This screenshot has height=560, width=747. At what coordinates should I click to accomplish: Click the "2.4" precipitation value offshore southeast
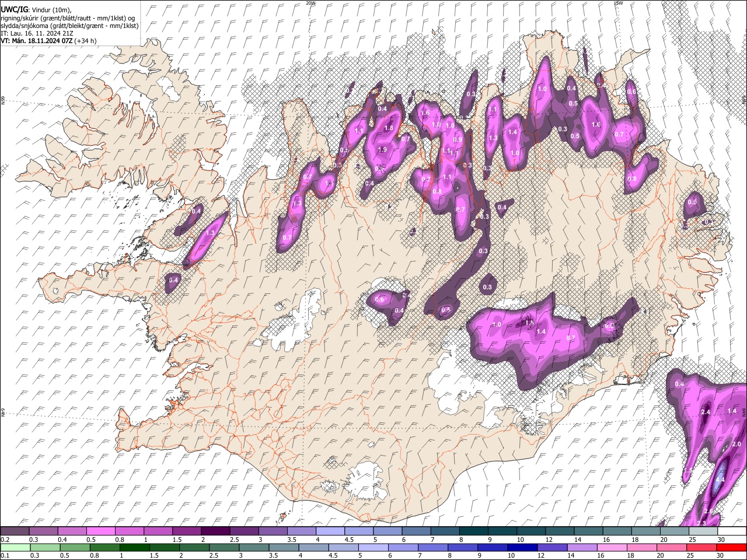[705, 412]
